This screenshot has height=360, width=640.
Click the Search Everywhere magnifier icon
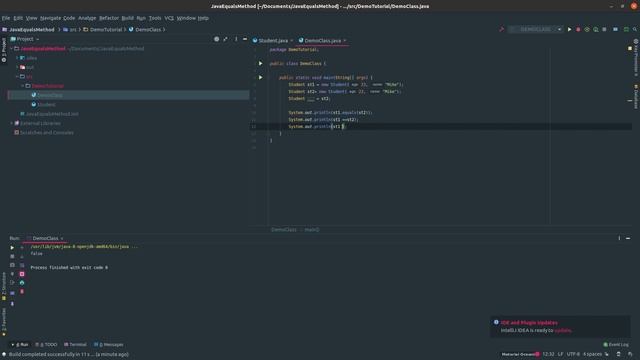click(635, 29)
